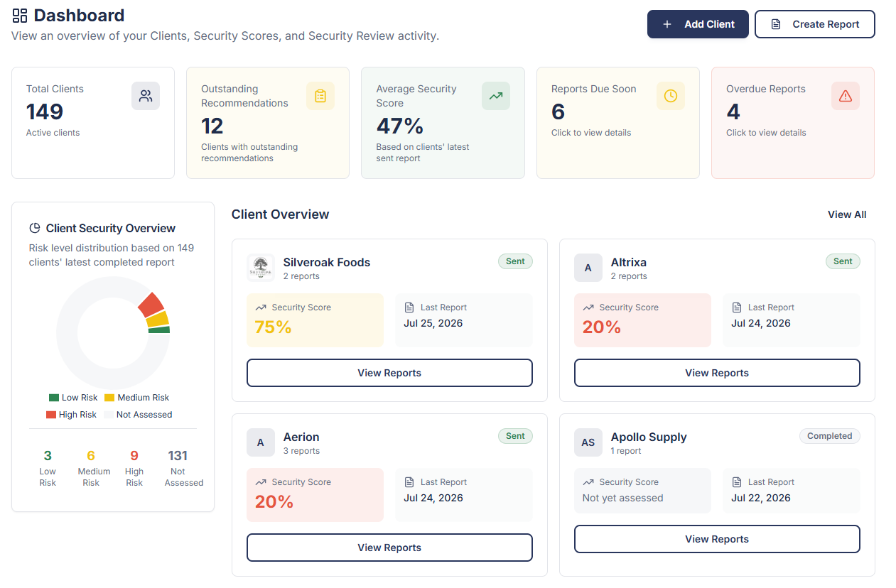Click Altrixa's 20% security score value

(602, 327)
